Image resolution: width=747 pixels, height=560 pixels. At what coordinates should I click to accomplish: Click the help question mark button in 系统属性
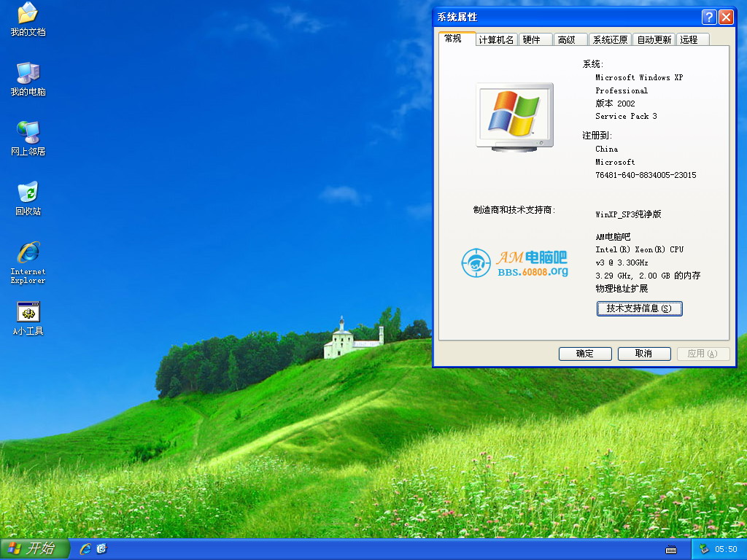[709, 17]
